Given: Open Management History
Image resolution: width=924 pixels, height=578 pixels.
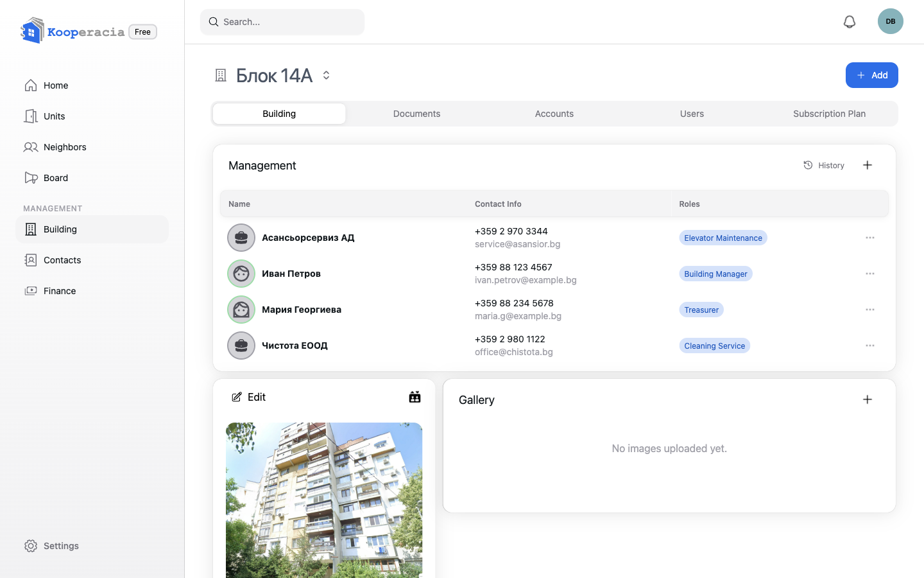Looking at the screenshot, I should [824, 165].
